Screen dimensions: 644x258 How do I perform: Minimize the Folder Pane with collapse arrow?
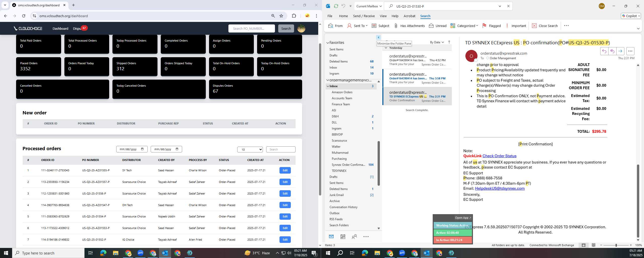(x=378, y=37)
